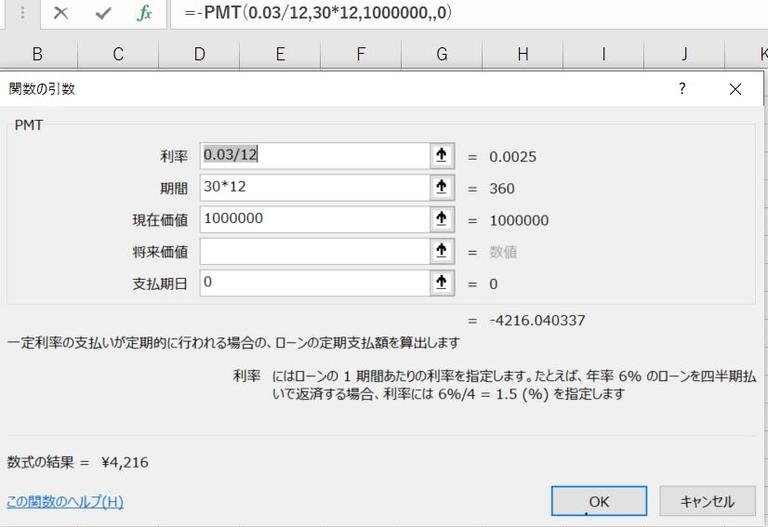Click into the 支払期日 input field

coord(315,283)
